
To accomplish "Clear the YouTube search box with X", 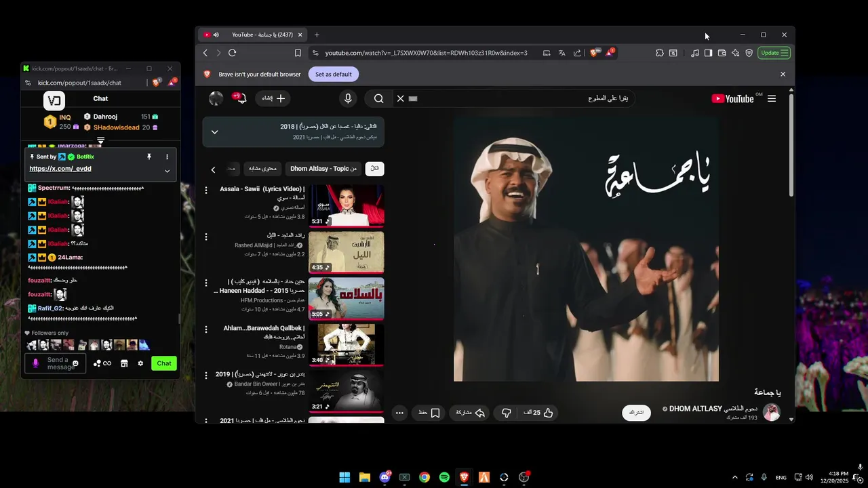I will [x=400, y=98].
